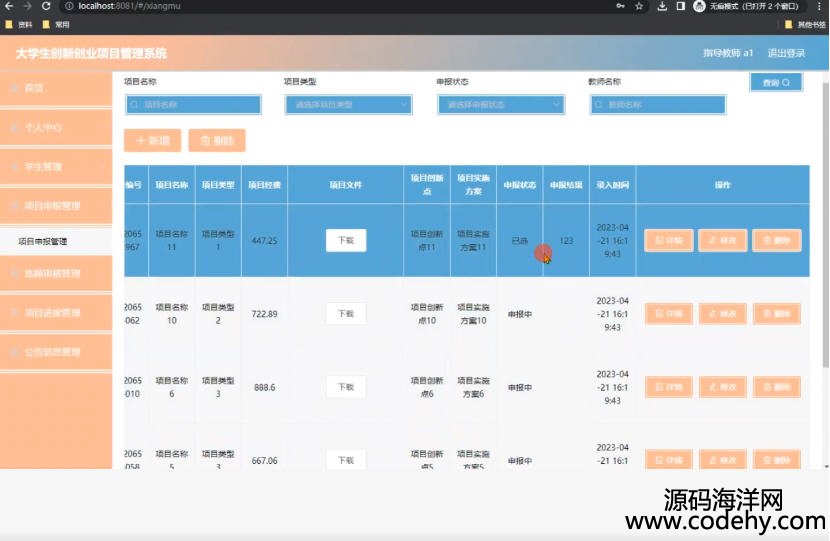
Task: Click the 首页 icon in the sidebar
Action: 15,88
